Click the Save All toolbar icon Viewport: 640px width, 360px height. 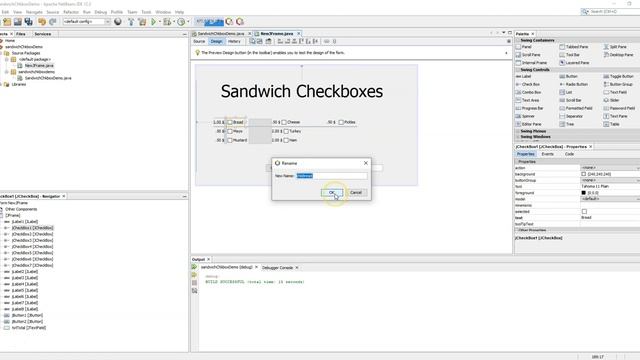28,22
